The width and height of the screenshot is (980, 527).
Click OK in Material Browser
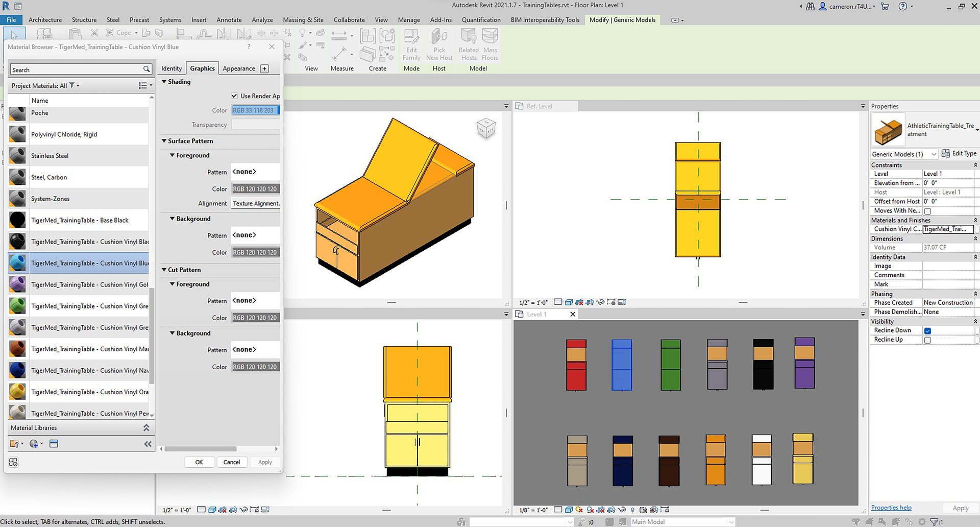coord(199,462)
